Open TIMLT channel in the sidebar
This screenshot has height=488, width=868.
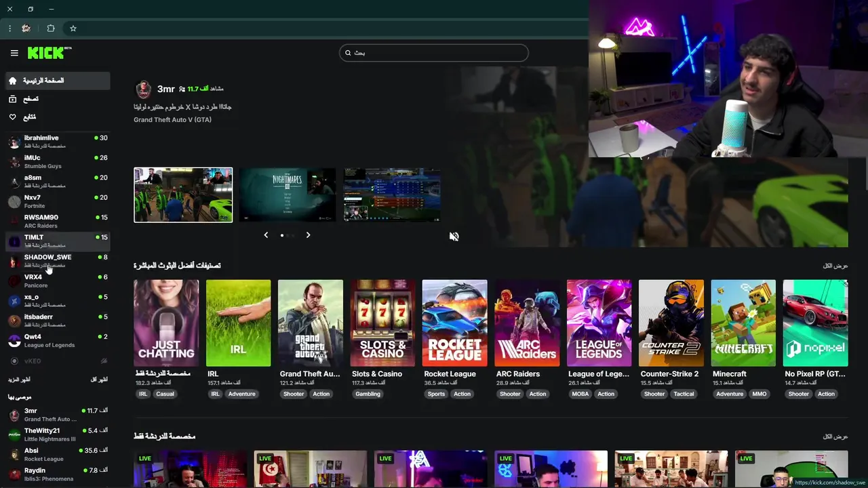[58, 241]
